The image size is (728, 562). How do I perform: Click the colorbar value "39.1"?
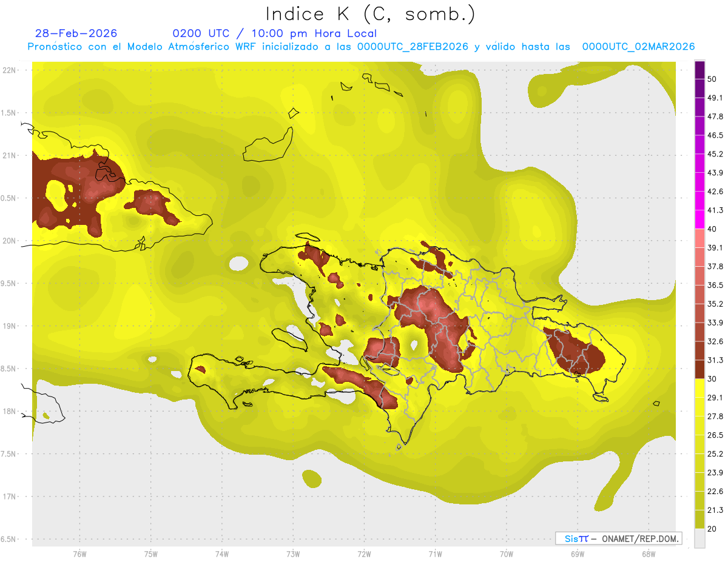click(715, 247)
